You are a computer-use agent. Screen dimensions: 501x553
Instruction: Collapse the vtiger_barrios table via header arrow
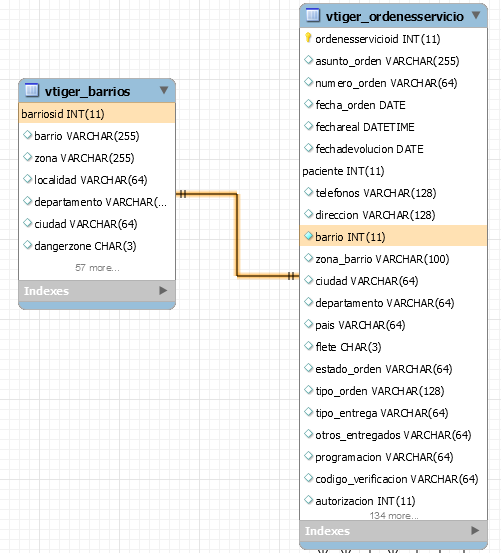point(164,90)
